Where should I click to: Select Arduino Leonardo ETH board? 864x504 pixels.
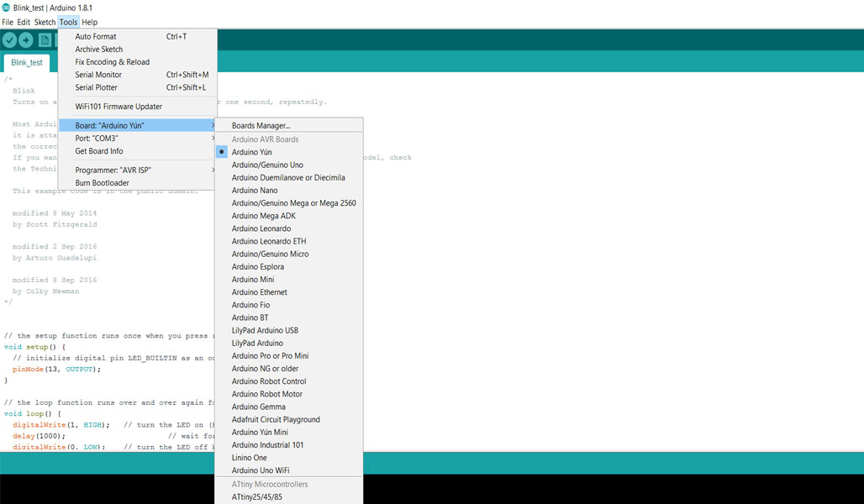click(289, 241)
